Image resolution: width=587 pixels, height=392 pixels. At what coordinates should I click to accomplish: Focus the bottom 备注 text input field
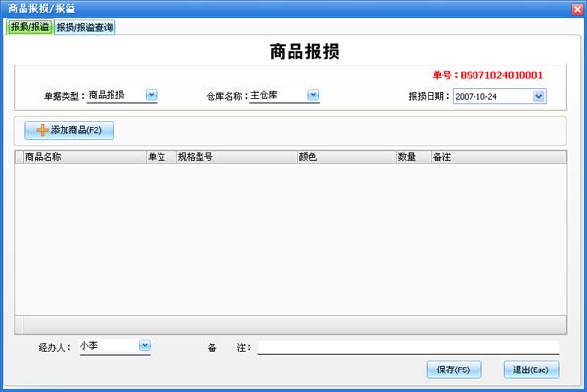pyautogui.click(x=407, y=347)
